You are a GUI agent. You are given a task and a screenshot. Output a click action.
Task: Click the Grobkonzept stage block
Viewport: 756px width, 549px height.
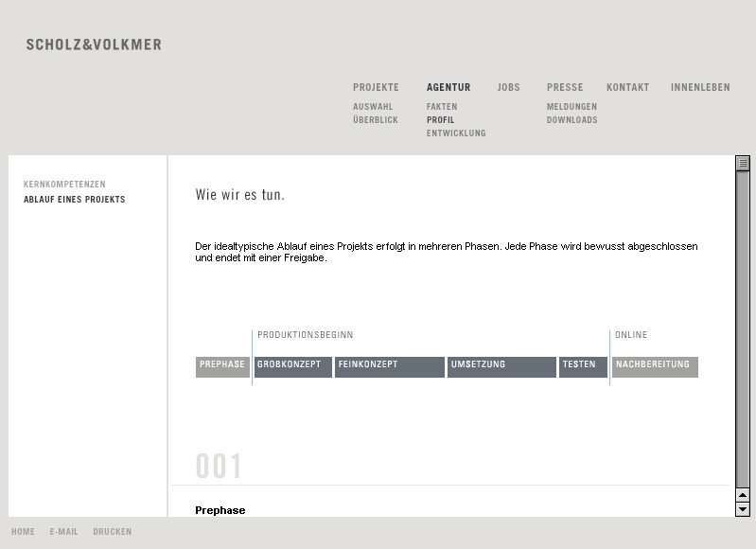[293, 367]
